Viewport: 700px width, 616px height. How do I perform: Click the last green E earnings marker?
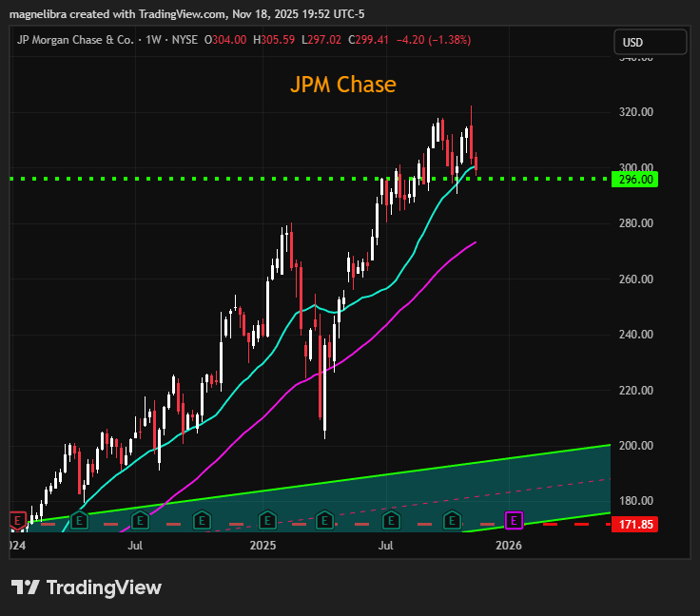point(452,520)
